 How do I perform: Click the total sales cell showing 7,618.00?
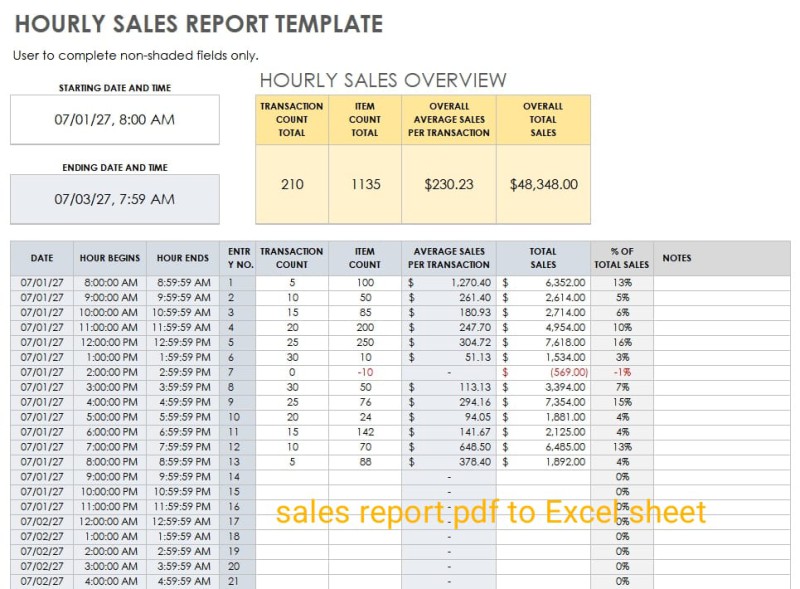tap(543, 342)
